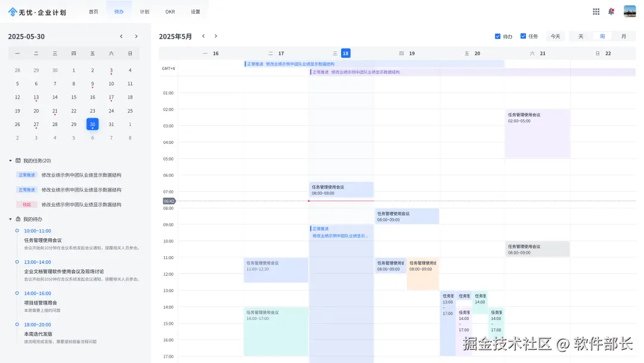Open the 待办 tab
Screen dimensions: 644x363
pyautogui.click(x=119, y=12)
